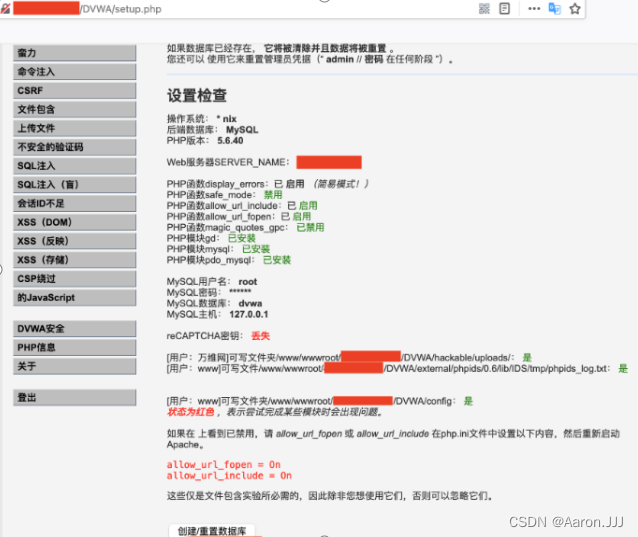Screen dimensions: 638x537
Task: Open the DVWA安全 settings page
Action: [75, 329]
